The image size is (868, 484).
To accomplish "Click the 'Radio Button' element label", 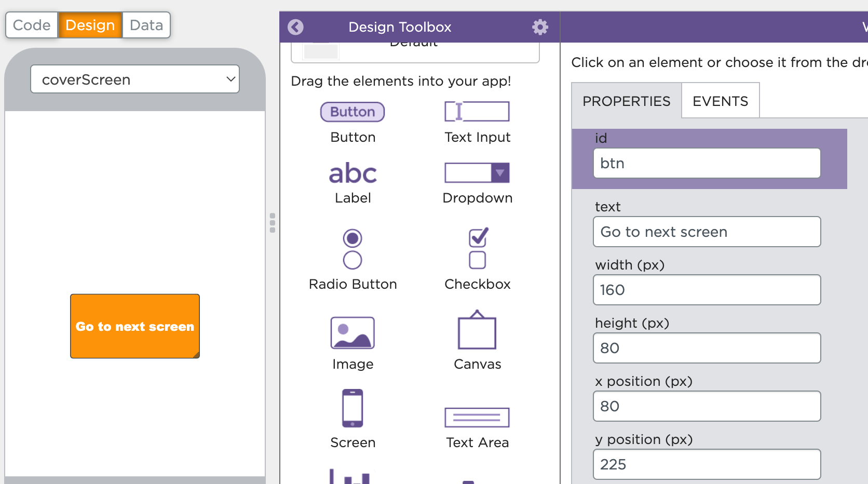I will [353, 284].
